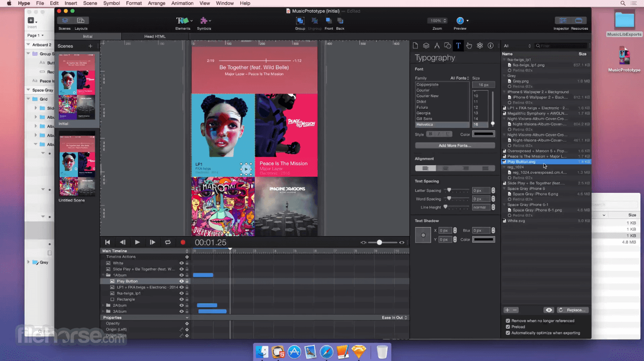This screenshot has height=361, width=644.
Task: Select Typography inspector T icon
Action: [458, 46]
